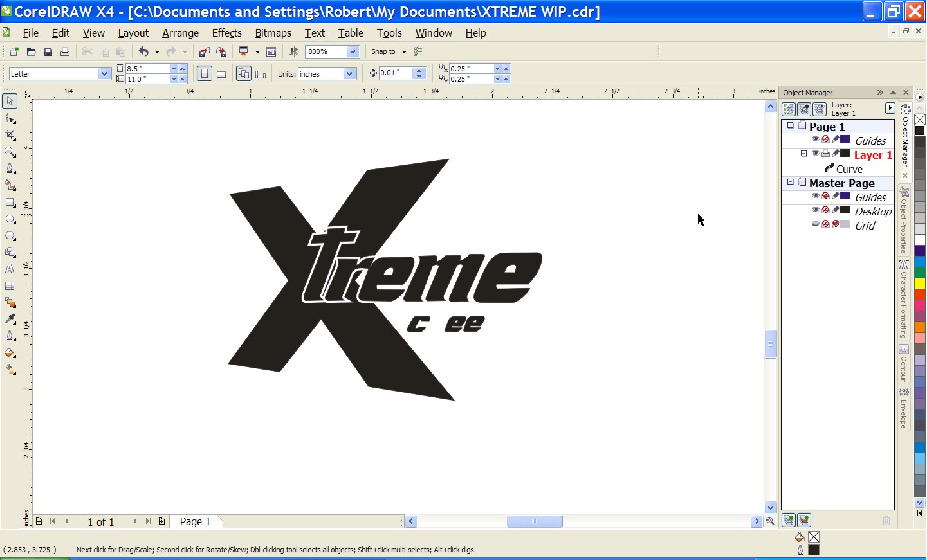
Task: Select portrait page orientation
Action: (204, 74)
